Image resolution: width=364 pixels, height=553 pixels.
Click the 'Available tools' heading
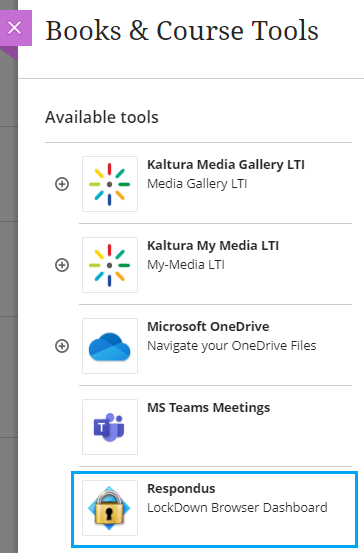[102, 117]
